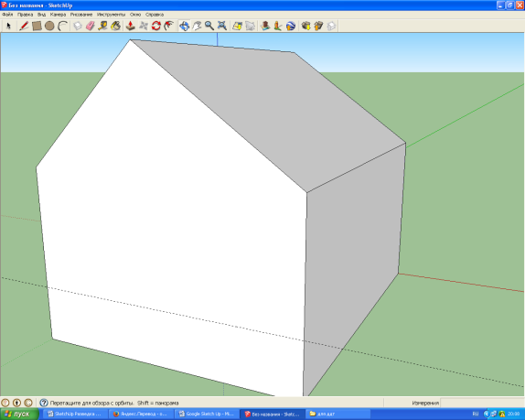Switch to Google Sketch Up taskbar document
This screenshot has width=525, height=420.
coord(207,415)
